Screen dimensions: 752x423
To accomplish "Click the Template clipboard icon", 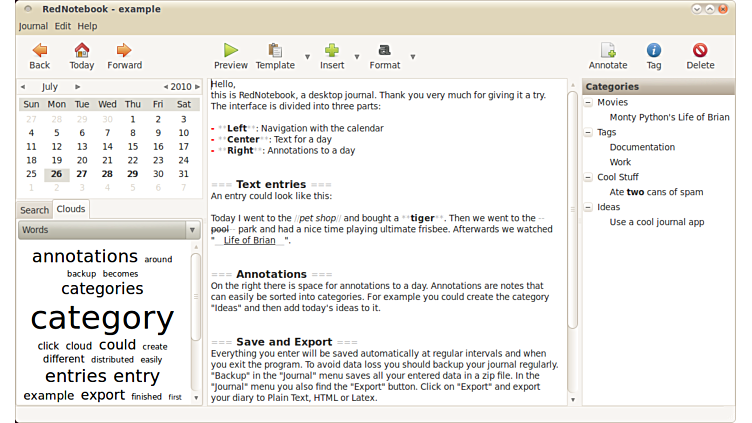I will pos(275,50).
